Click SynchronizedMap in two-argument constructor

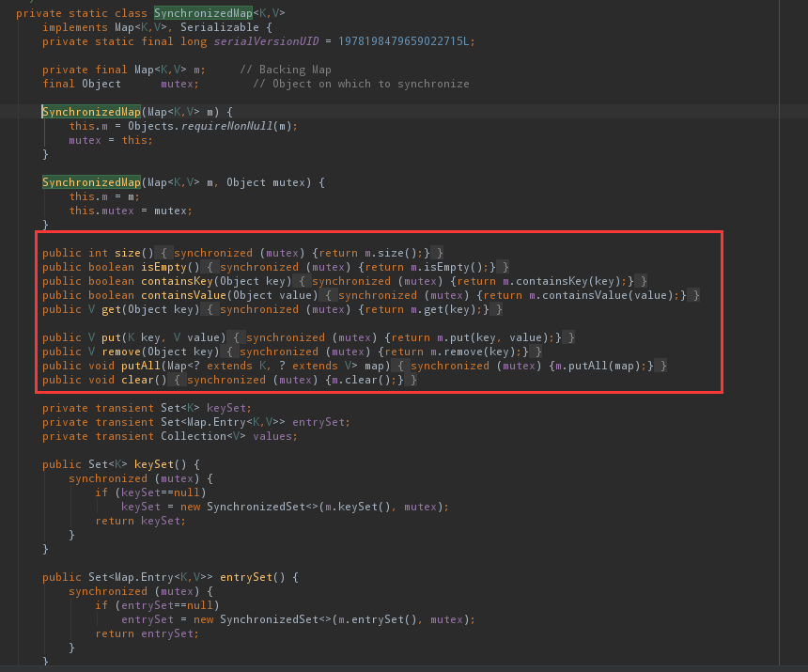pyautogui.click(x=91, y=182)
